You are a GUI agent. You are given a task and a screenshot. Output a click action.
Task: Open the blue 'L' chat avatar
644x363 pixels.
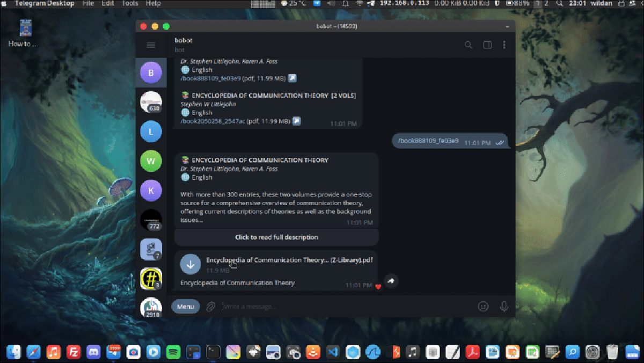click(151, 132)
